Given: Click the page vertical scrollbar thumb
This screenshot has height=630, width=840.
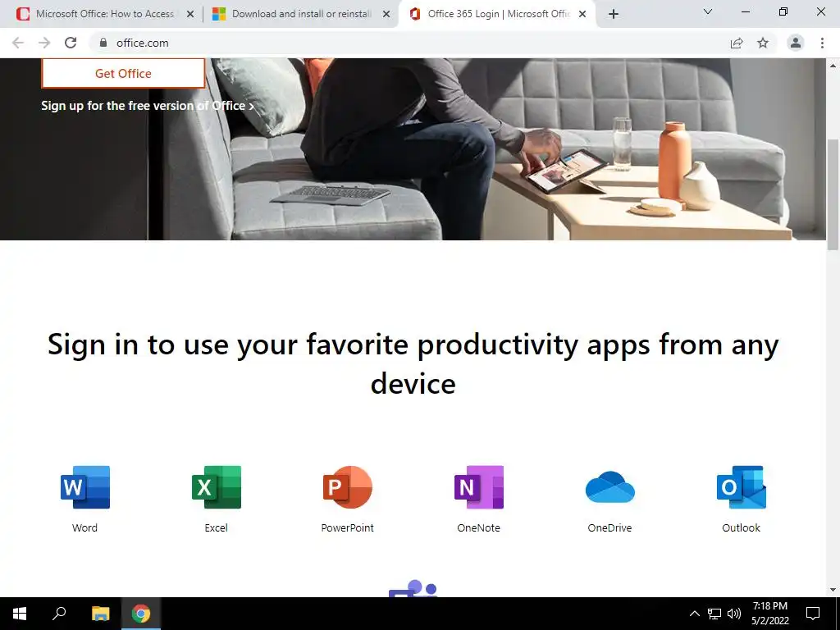Looking at the screenshot, I should click(833, 194).
